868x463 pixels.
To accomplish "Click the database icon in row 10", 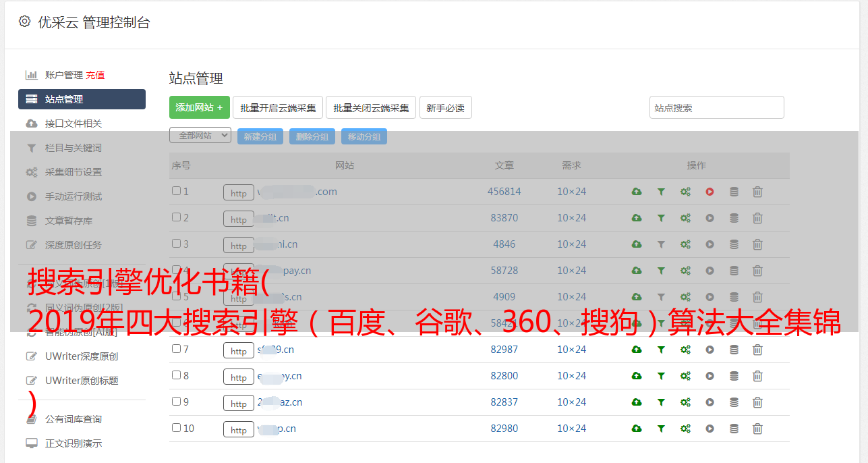I will 734,429.
